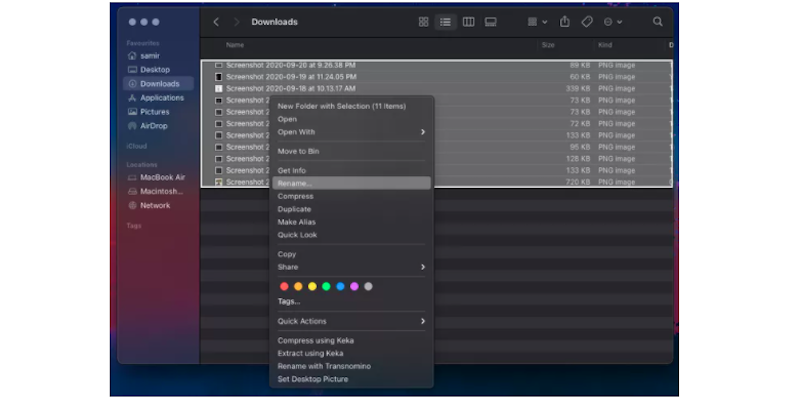This screenshot has width=800, height=401.
Task: Open the Action ellipsis menu
Action: coord(613,22)
